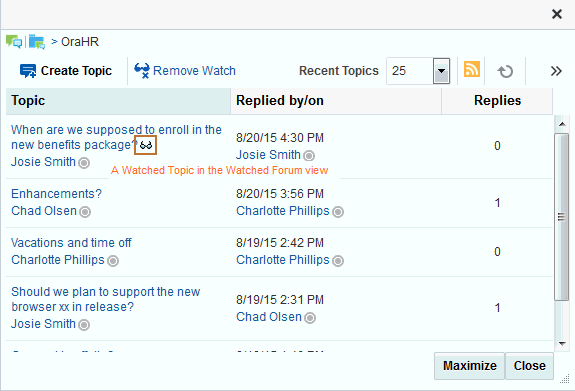Image resolution: width=575 pixels, height=391 pixels.
Task: Open Charlotte Phillips profile link under Vacations
Action: click(x=58, y=260)
